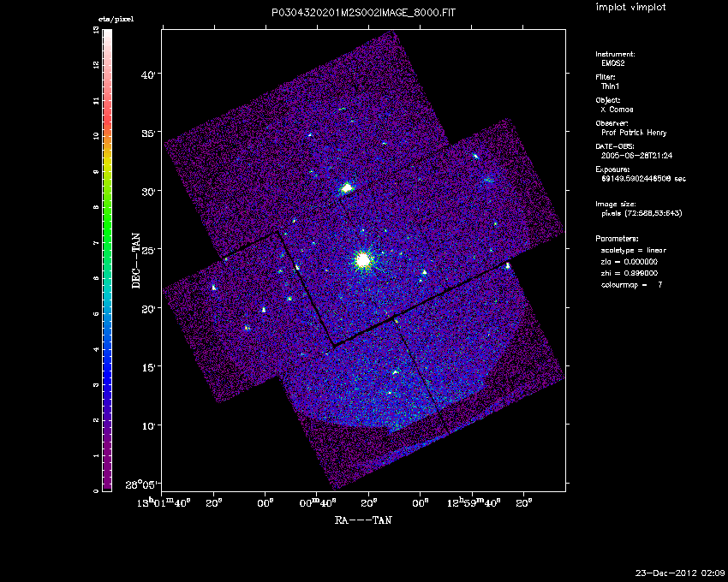This screenshot has width=728, height=582.
Task: Click colorbar tick value 10
Action: (x=96, y=136)
